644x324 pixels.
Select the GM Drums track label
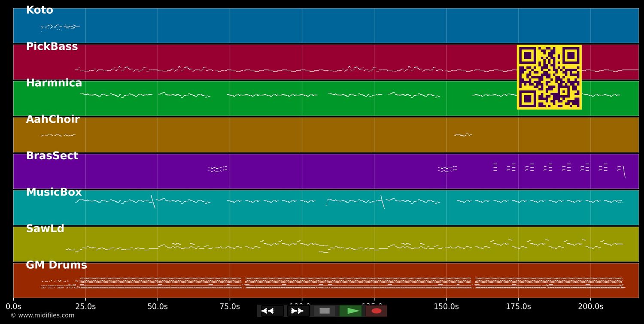(x=56, y=265)
